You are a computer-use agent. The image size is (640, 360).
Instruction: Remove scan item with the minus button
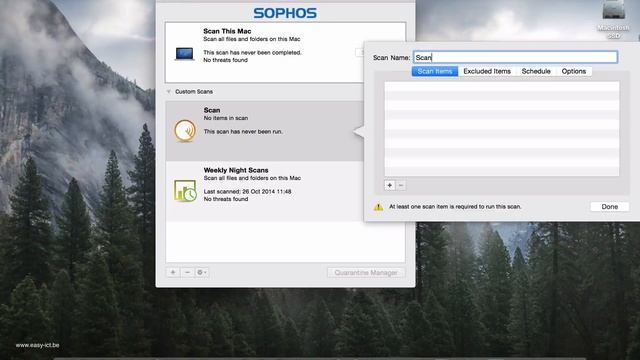401,185
